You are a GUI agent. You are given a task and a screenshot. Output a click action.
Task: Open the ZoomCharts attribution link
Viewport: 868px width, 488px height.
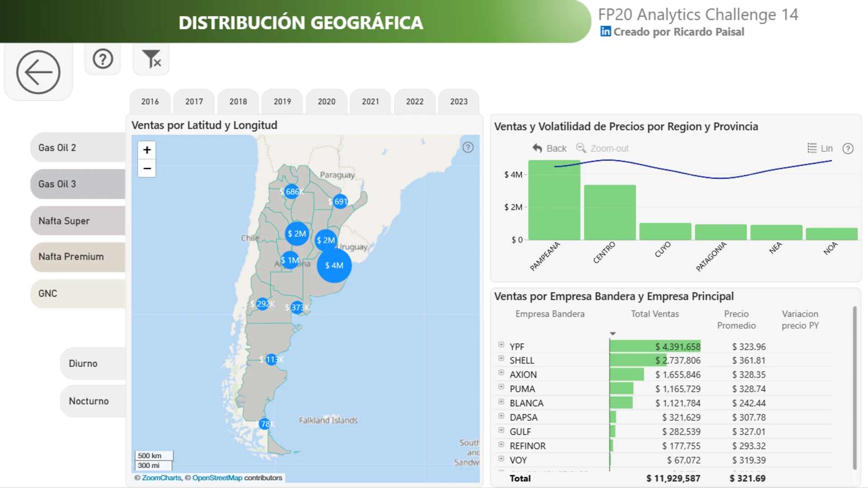pos(161,478)
